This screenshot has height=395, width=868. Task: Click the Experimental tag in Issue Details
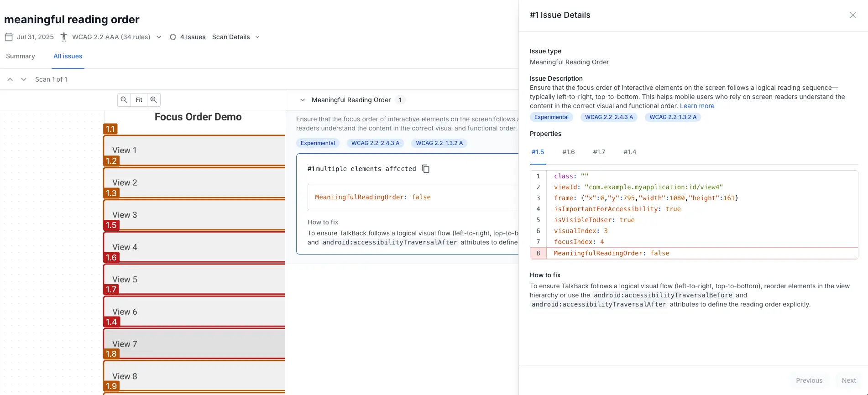click(551, 117)
